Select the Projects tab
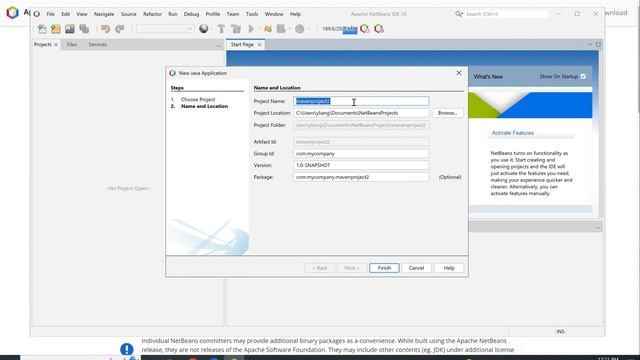The height and width of the screenshot is (360, 640). coord(42,44)
